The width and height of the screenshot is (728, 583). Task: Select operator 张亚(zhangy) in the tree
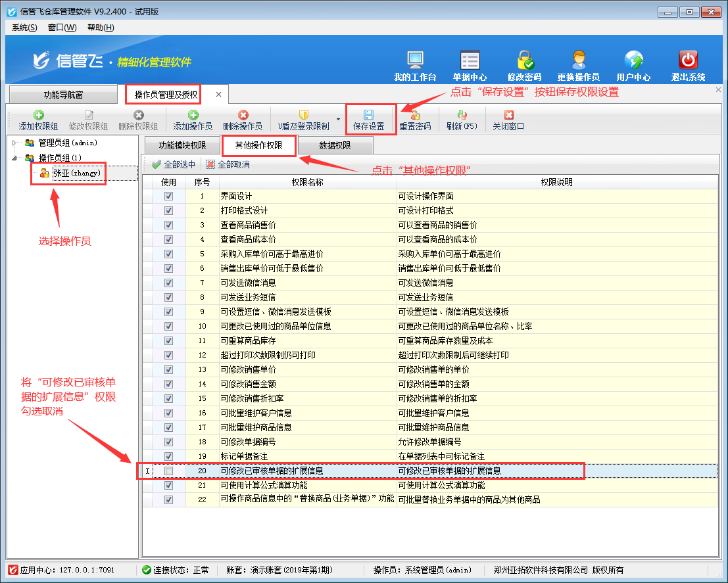point(76,173)
